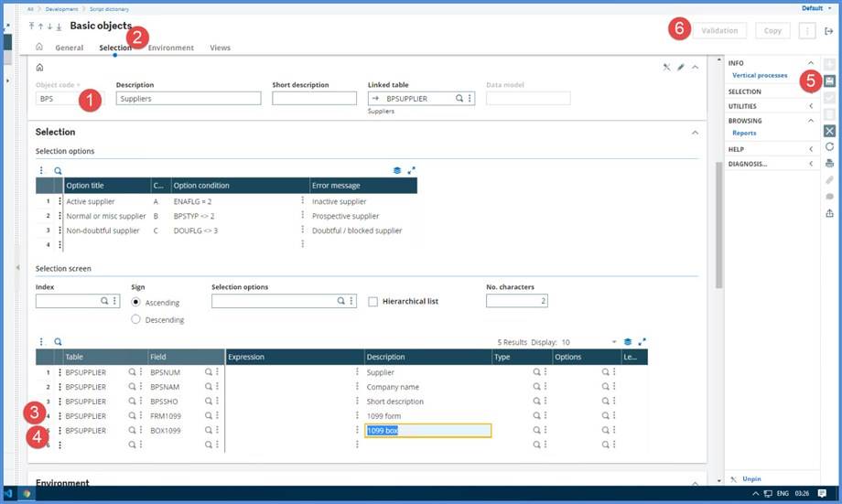Click the Save floppy-disk icon in the right bar

[830, 81]
